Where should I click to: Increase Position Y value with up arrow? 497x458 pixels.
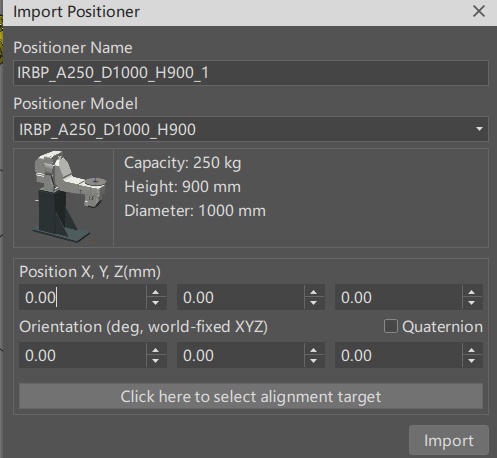pyautogui.click(x=314, y=292)
